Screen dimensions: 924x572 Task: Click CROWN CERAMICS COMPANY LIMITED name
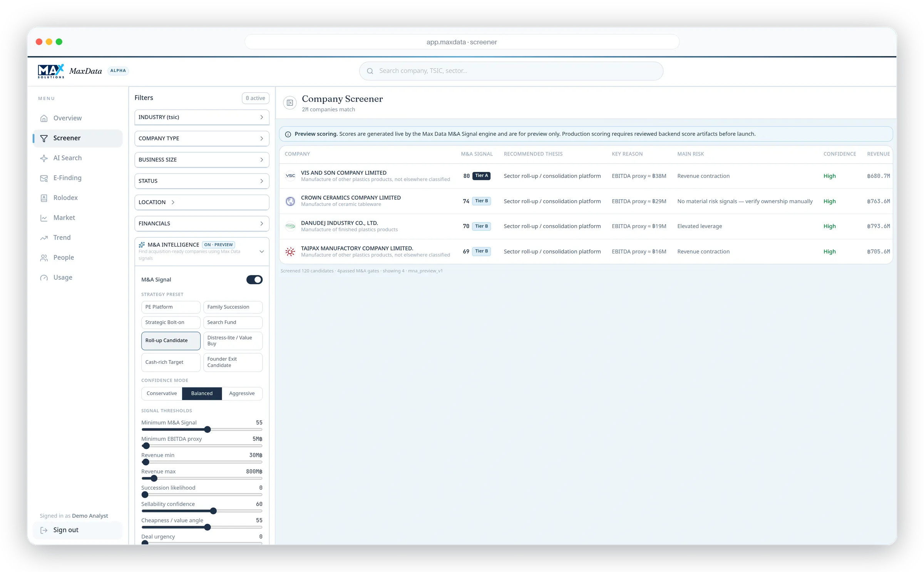pos(351,198)
